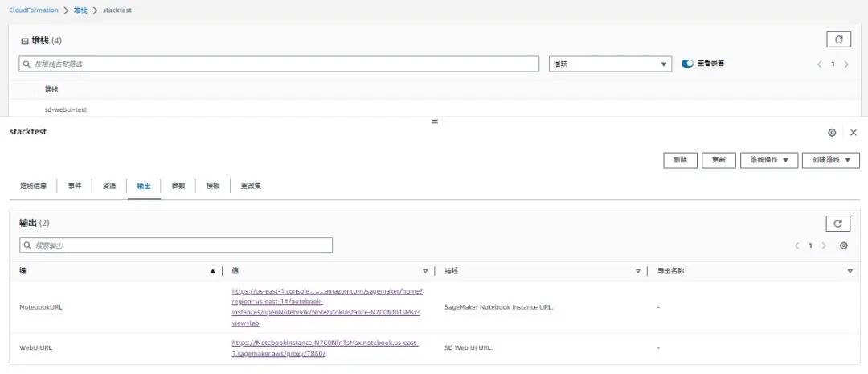The image size is (868, 374).
Task: Go to next page of outputs
Action: pyautogui.click(x=824, y=245)
